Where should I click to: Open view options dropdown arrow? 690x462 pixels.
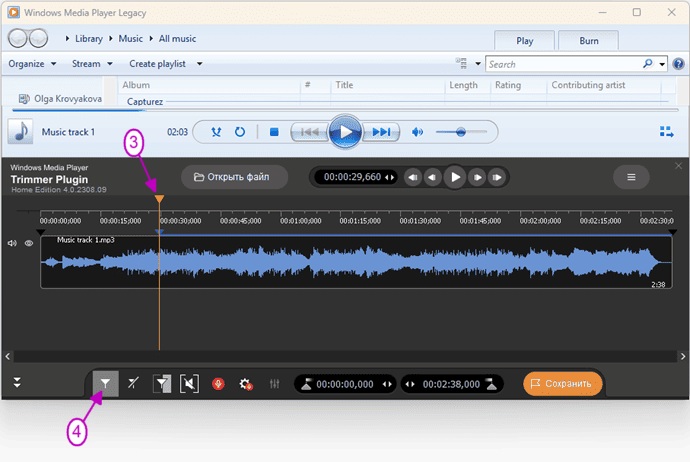(x=478, y=64)
